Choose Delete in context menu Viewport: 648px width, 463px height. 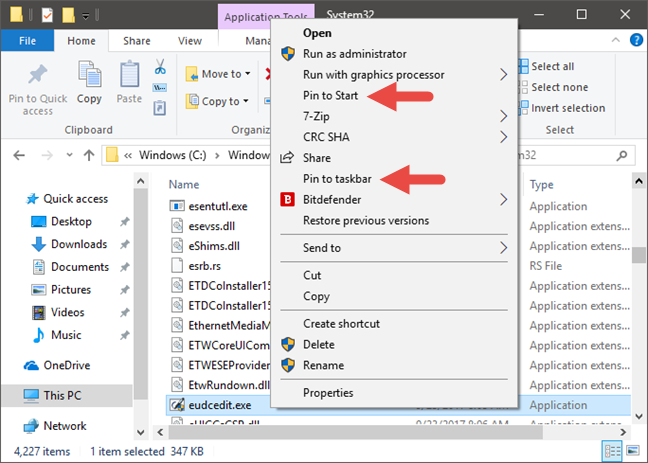click(319, 344)
